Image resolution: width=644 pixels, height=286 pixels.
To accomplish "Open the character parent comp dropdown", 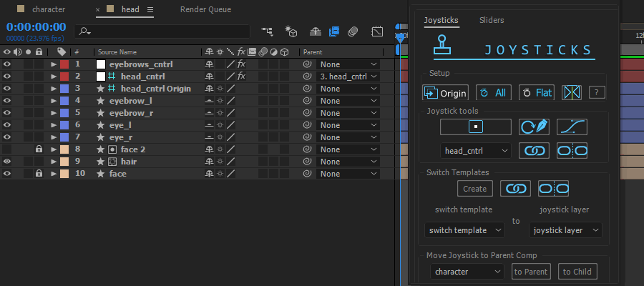I will (467, 272).
